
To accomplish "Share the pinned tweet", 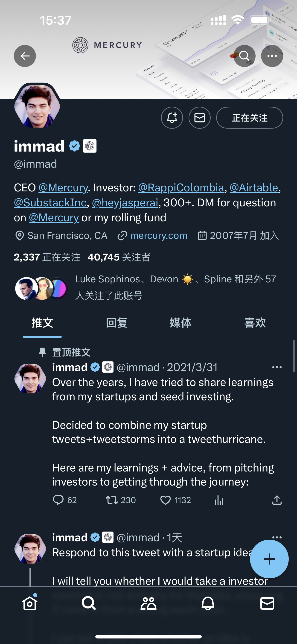I will [x=277, y=500].
